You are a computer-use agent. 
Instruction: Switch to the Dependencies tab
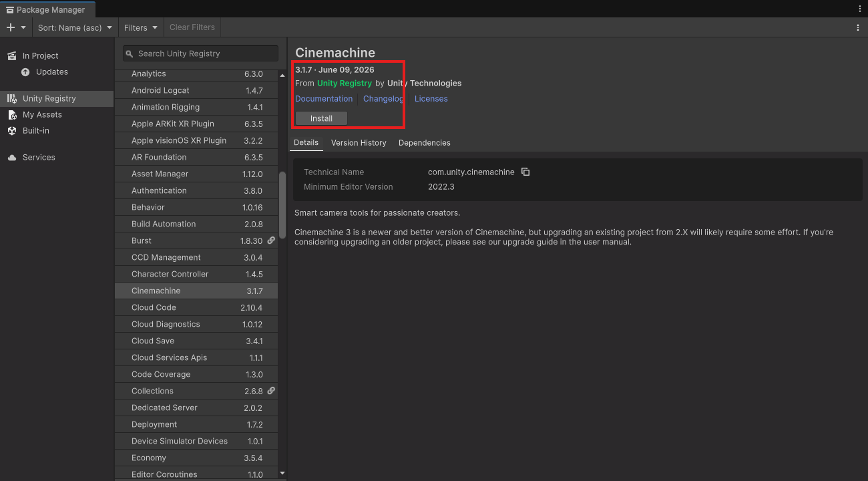point(425,142)
